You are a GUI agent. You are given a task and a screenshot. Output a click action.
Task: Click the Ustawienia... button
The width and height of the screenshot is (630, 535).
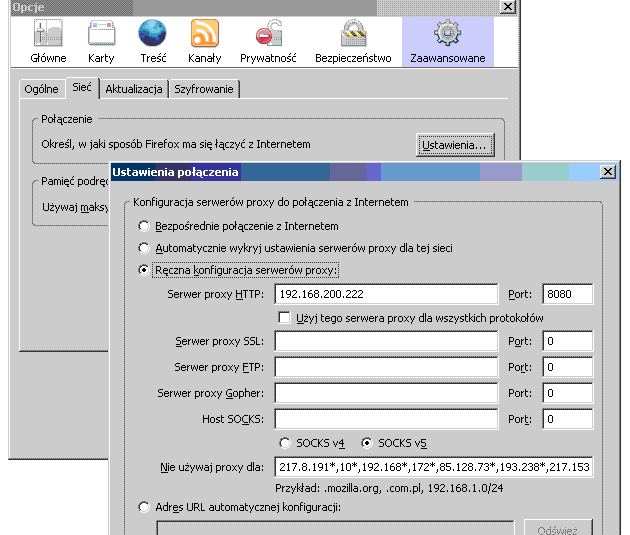click(455, 145)
